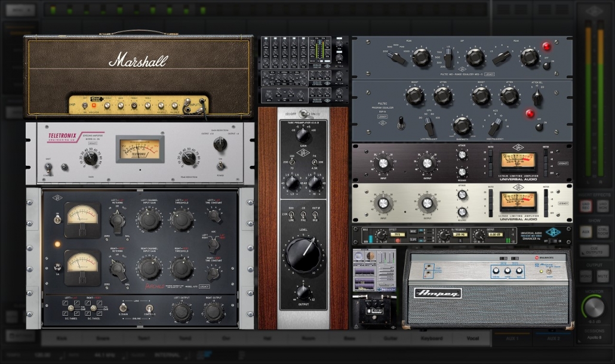
Task: Click Pultec MEQ-5 Dip frequency selector
Action: (x=448, y=58)
